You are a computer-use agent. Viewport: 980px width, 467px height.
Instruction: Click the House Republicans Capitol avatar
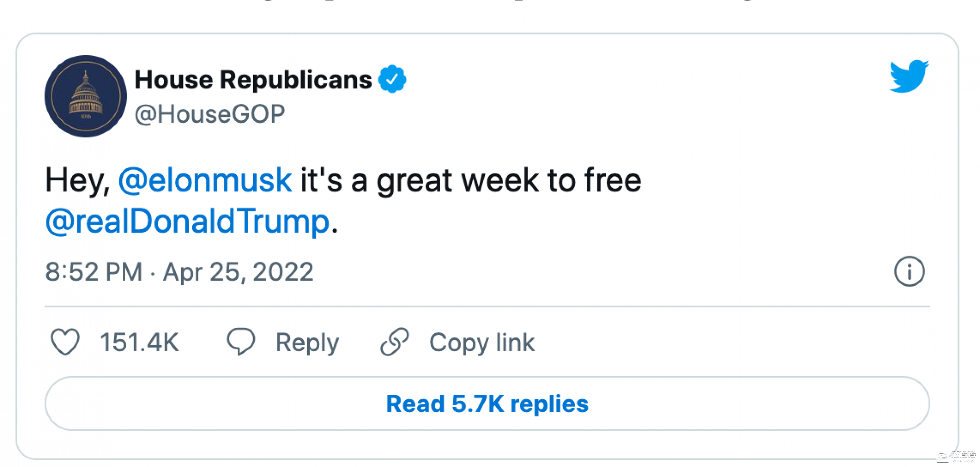(x=86, y=96)
